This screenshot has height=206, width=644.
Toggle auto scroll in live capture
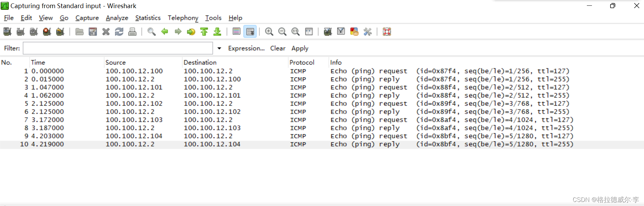(250, 32)
